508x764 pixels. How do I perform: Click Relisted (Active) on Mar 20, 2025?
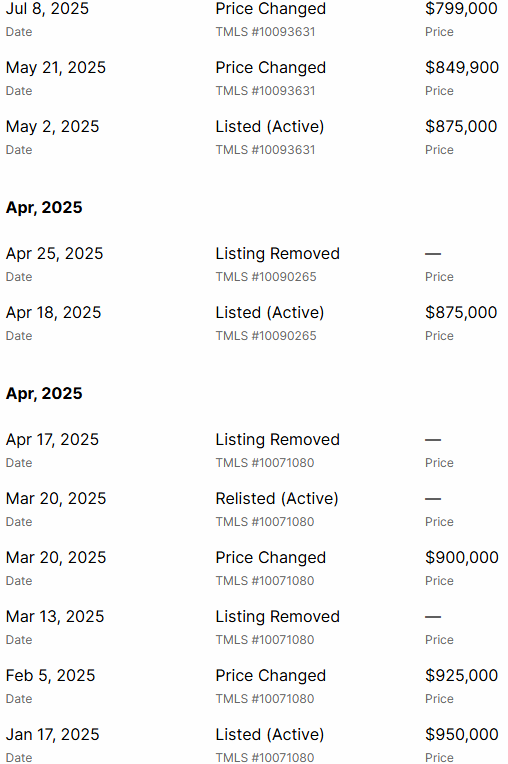[x=277, y=499]
